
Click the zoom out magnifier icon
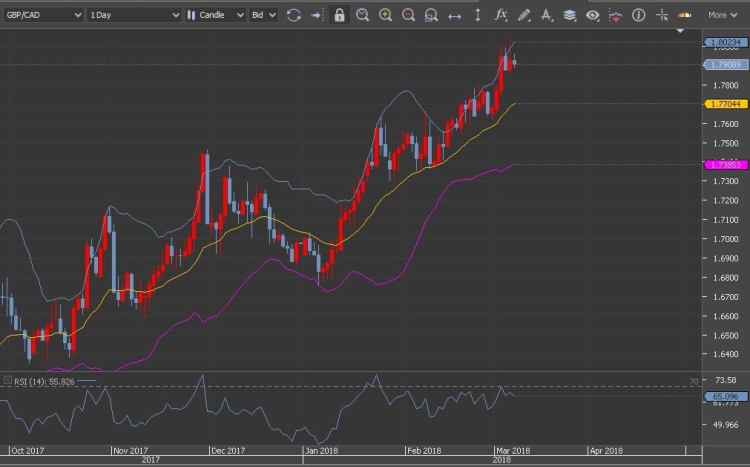click(x=408, y=15)
